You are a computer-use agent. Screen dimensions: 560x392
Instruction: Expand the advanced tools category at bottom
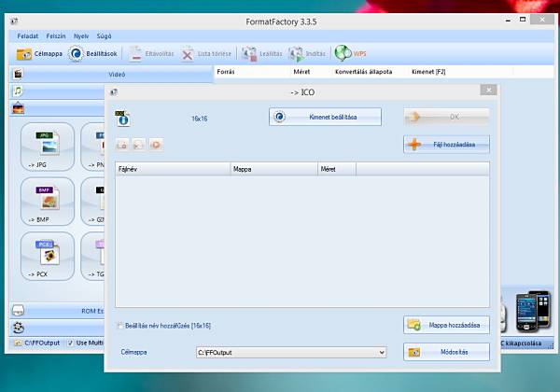(x=58, y=328)
